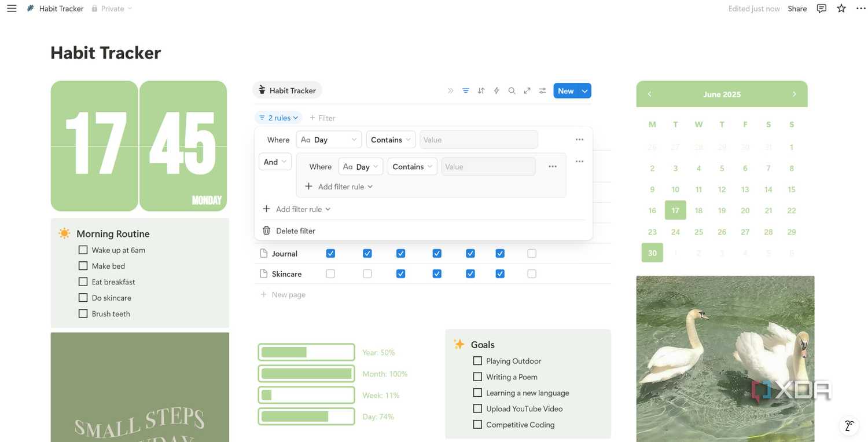Image resolution: width=868 pixels, height=442 pixels.
Task: Click New page below the table
Action: pyautogui.click(x=282, y=294)
